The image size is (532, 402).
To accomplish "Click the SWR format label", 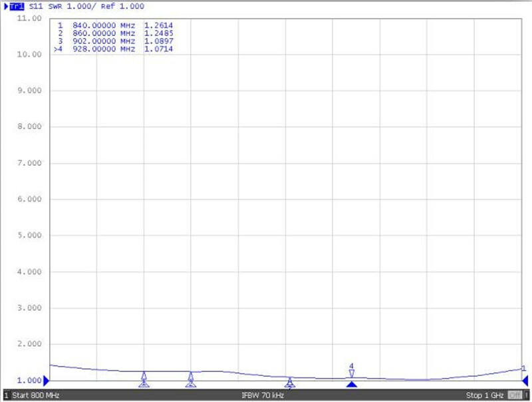I will click(x=55, y=6).
